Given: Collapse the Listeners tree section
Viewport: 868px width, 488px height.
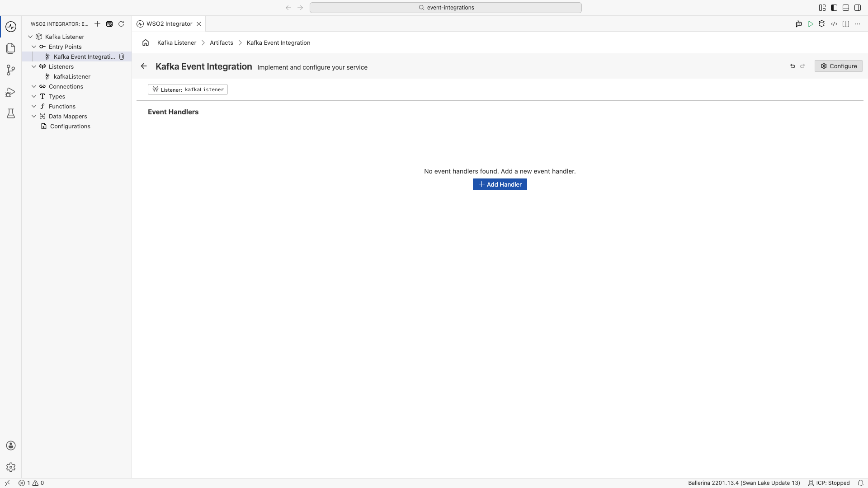Looking at the screenshot, I should point(34,66).
